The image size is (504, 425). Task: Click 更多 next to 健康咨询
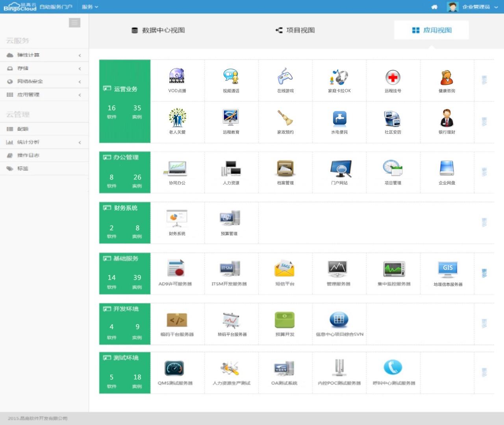(x=484, y=80)
